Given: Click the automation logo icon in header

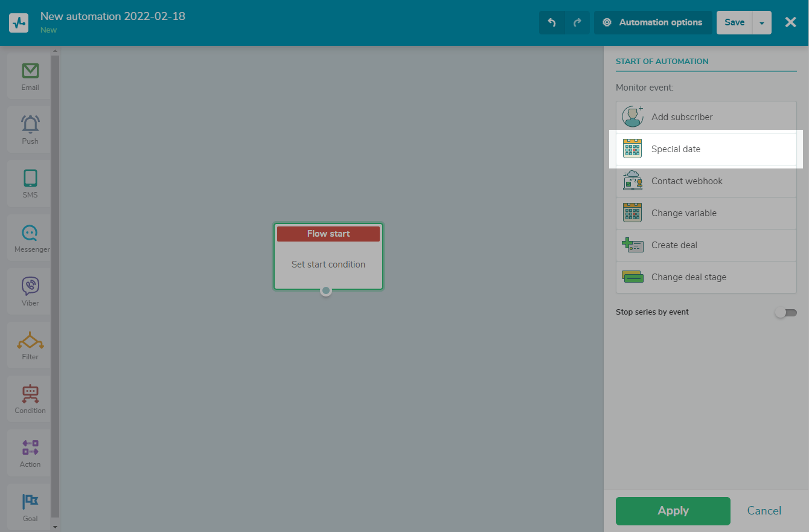Looking at the screenshot, I should (x=19, y=22).
